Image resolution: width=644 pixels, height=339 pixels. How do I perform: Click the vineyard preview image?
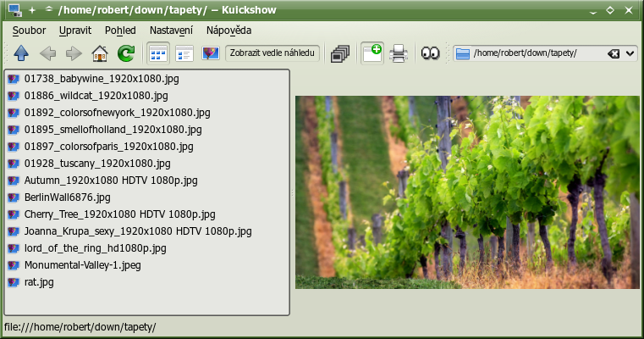467,192
